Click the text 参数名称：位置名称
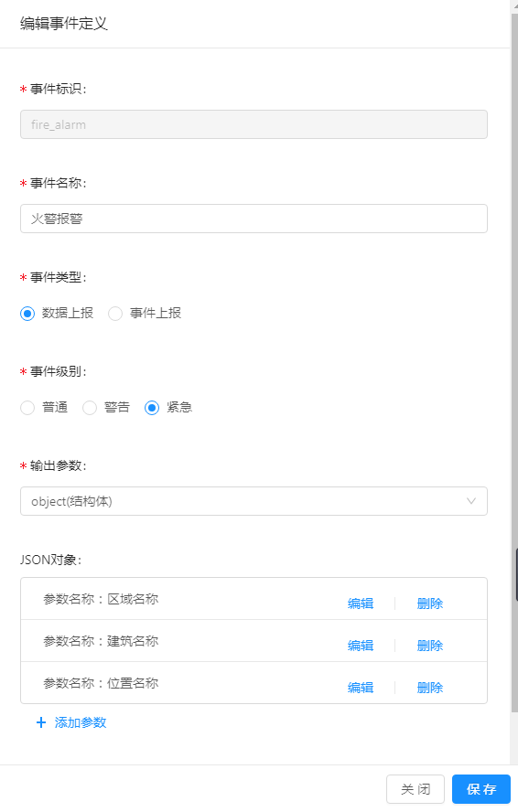The image size is (518, 812). pos(101,683)
